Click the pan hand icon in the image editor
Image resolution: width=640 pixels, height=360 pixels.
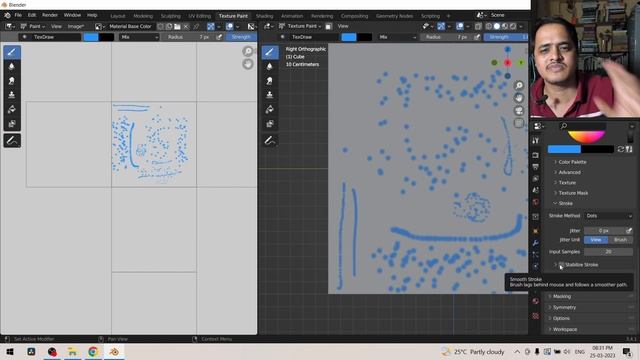(x=248, y=64)
